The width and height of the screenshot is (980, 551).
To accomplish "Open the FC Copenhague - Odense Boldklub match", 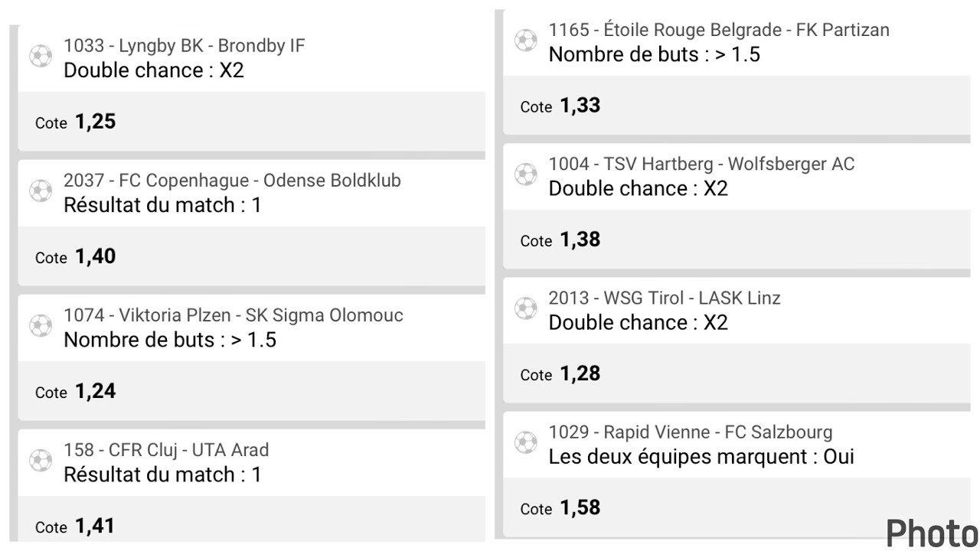I will 232,181.
